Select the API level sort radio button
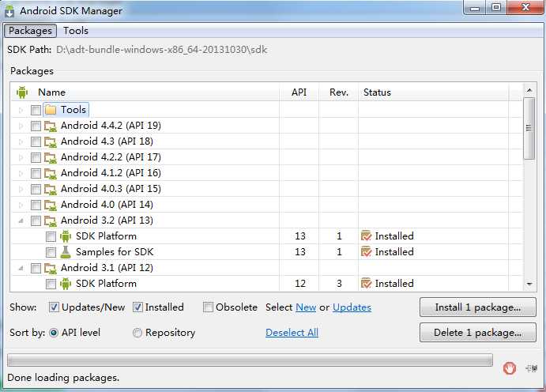The height and width of the screenshot is (392, 546). [54, 333]
